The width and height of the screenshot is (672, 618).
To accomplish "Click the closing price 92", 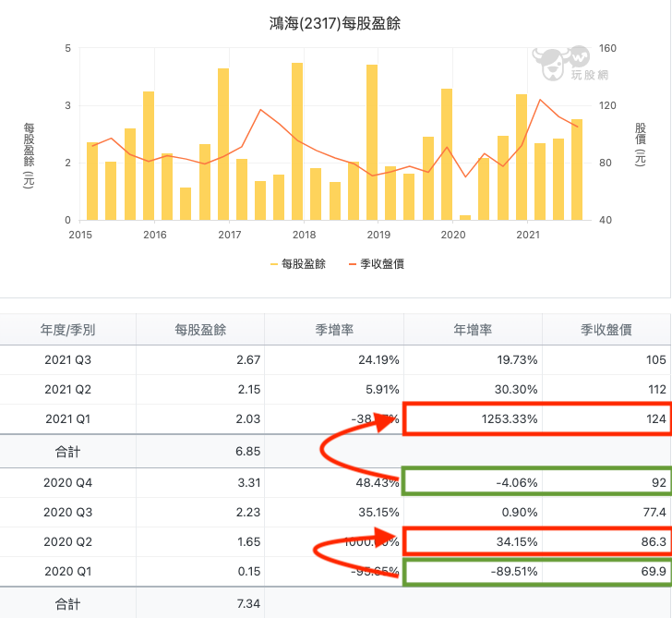I will point(659,483).
